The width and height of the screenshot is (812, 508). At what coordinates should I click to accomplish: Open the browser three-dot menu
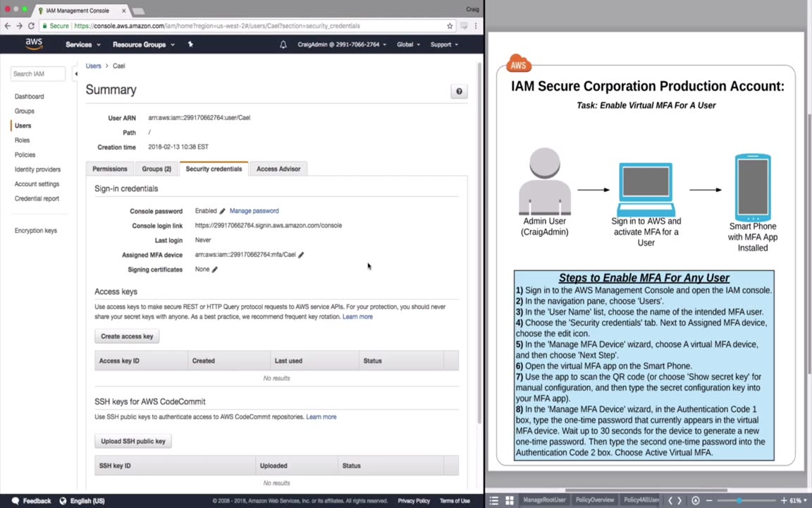pyautogui.click(x=476, y=25)
